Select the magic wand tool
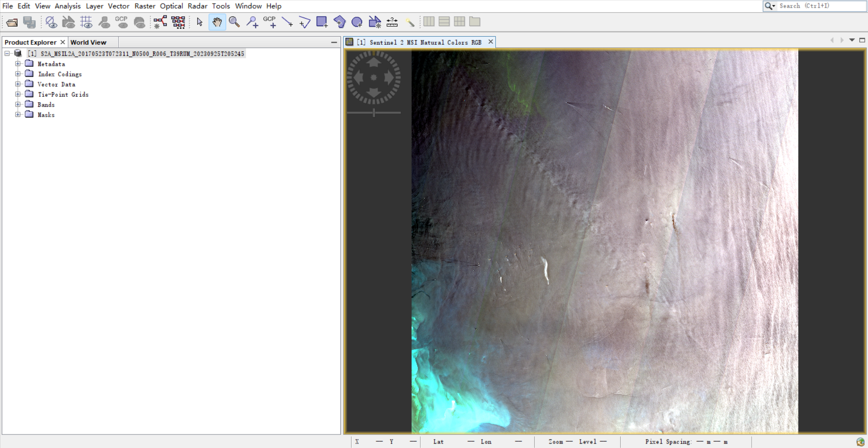Image resolution: width=868 pixels, height=448 pixels. [x=410, y=22]
